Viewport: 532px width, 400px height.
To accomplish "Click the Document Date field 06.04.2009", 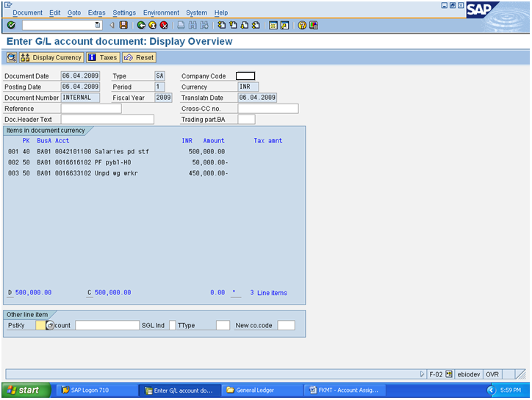I will (x=80, y=76).
